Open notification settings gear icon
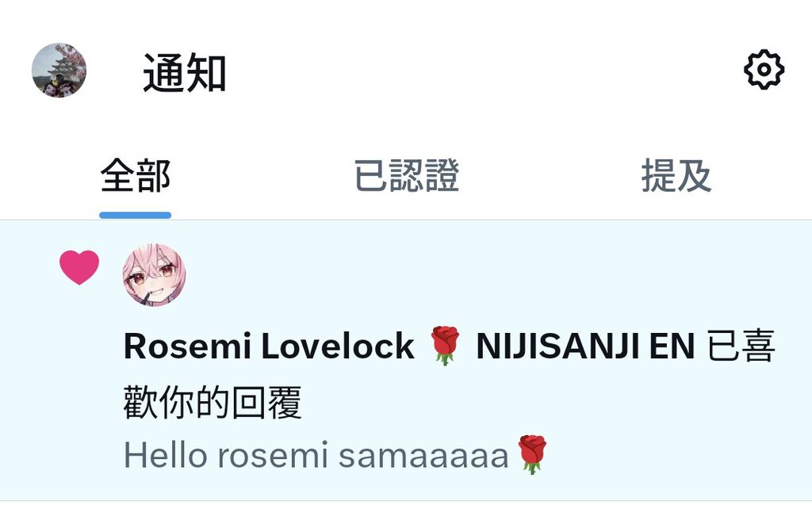812x505 pixels. click(764, 70)
